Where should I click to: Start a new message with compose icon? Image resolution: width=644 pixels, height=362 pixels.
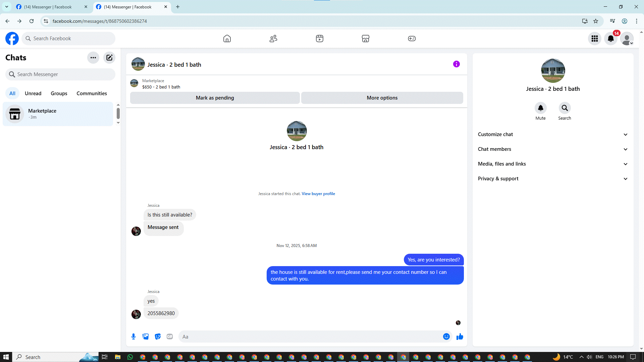click(x=109, y=58)
